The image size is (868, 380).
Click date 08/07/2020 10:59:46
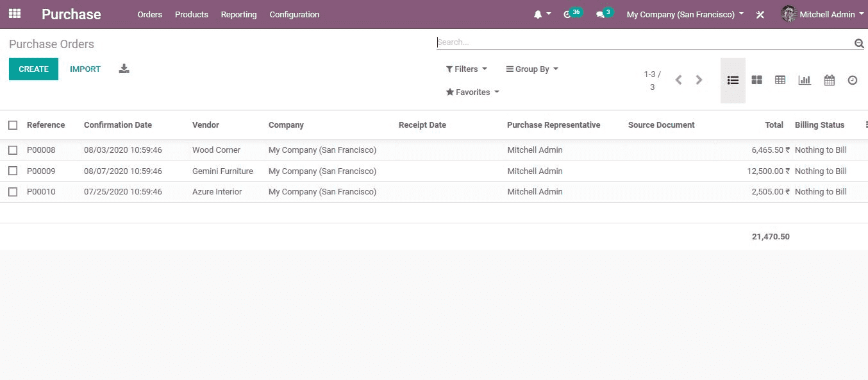tap(122, 171)
